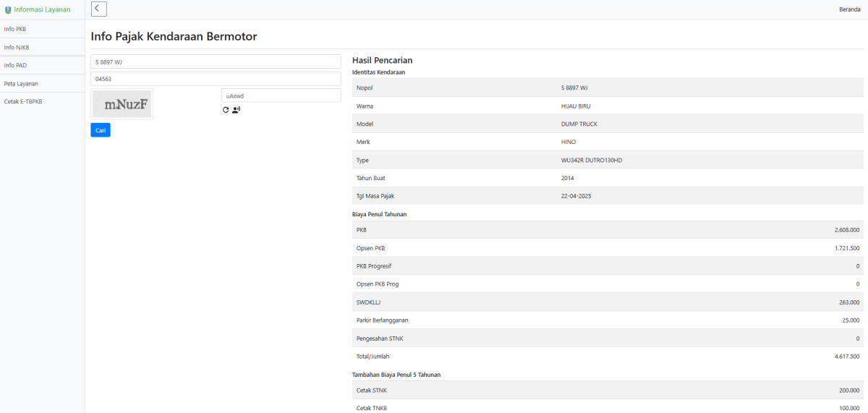Open Cetak E-TBPKB from the sidebar
Screen dimensions: 868x413
coord(23,101)
